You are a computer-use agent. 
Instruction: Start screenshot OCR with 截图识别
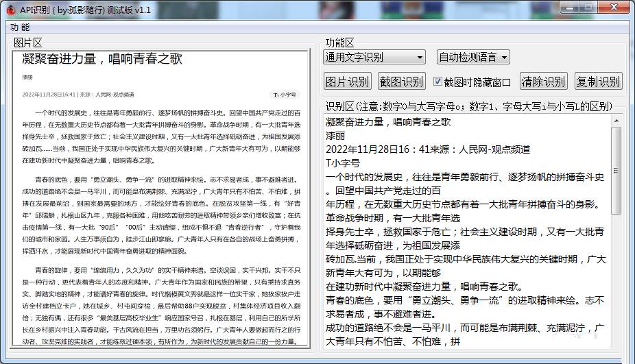[x=402, y=82]
